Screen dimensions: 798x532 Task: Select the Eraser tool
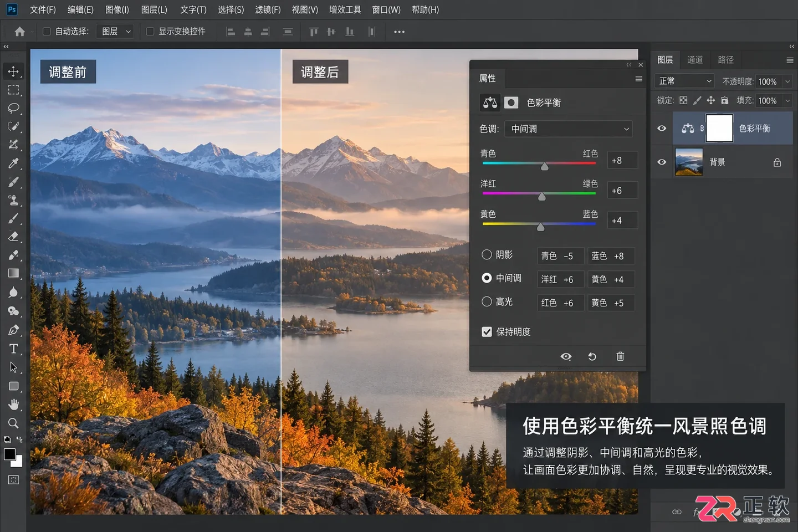13,237
